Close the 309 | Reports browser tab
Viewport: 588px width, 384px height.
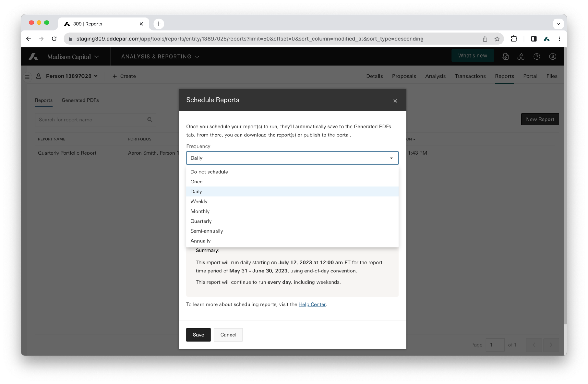tap(141, 24)
